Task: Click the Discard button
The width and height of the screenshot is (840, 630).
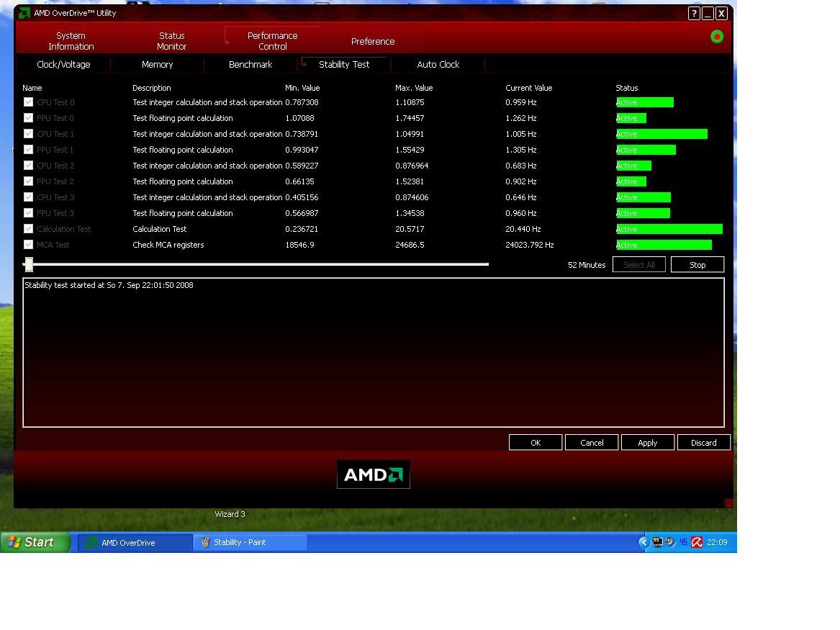Action: (x=703, y=443)
